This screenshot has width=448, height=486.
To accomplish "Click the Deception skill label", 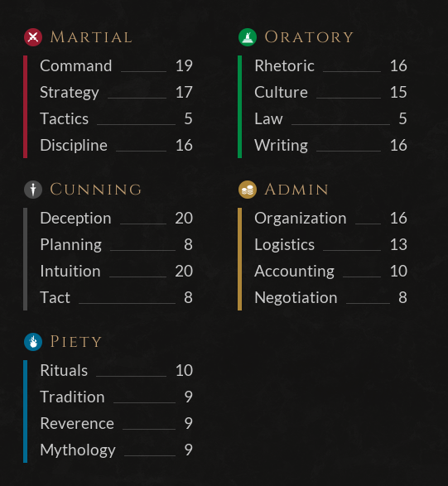I will [75, 218].
